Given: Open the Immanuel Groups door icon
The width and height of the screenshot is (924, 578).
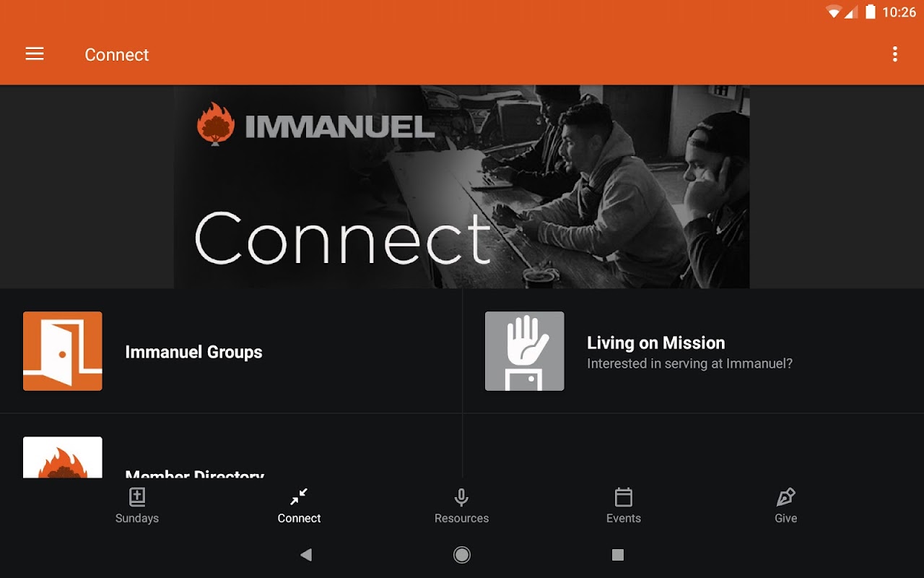Looking at the screenshot, I should point(63,351).
